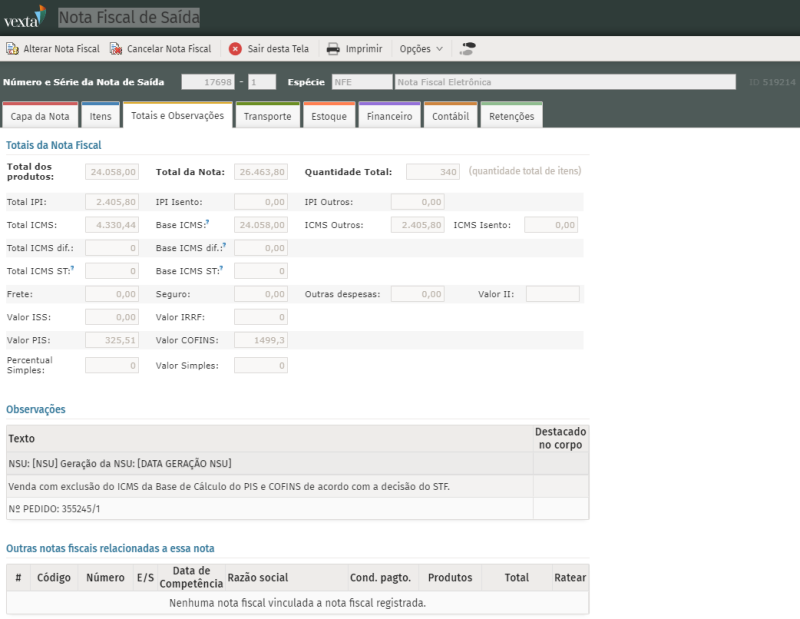Switch to the Capa da Nota tab
Image resolution: width=800 pixels, height=619 pixels.
(x=39, y=116)
